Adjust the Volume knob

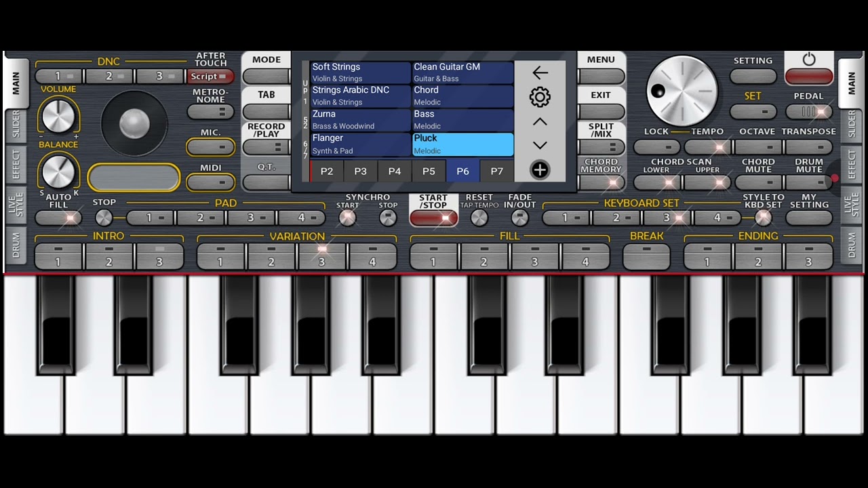tap(58, 115)
